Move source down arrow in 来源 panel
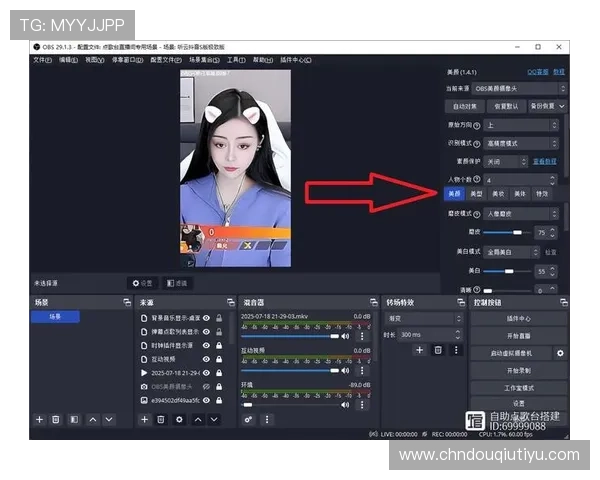Viewport: 600px width, 480px height. (214, 420)
